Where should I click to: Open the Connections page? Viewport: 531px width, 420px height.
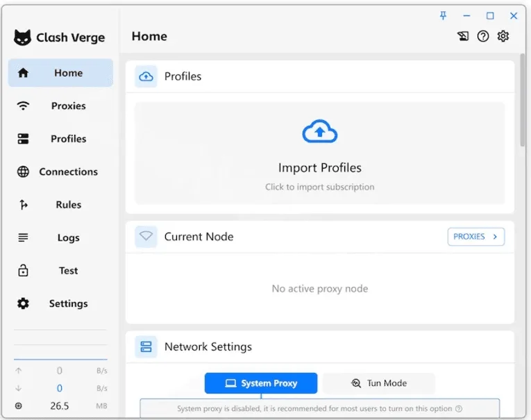60,171
